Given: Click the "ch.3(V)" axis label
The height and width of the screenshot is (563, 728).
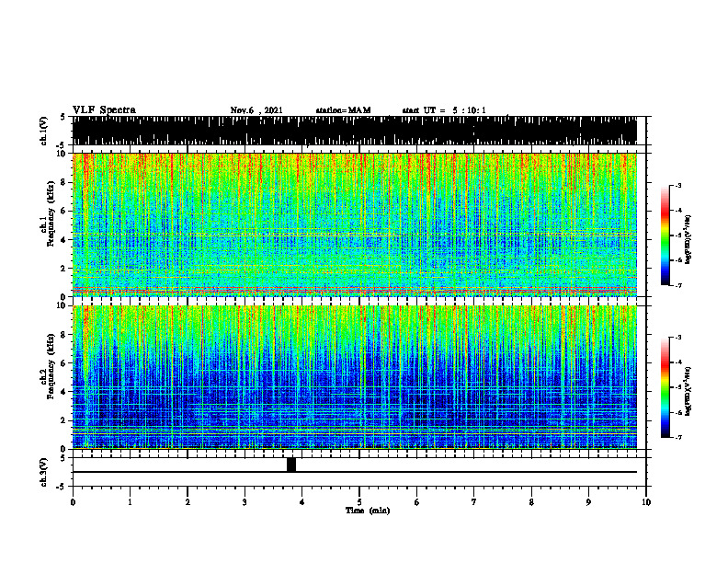Looking at the screenshot, I should (x=44, y=472).
